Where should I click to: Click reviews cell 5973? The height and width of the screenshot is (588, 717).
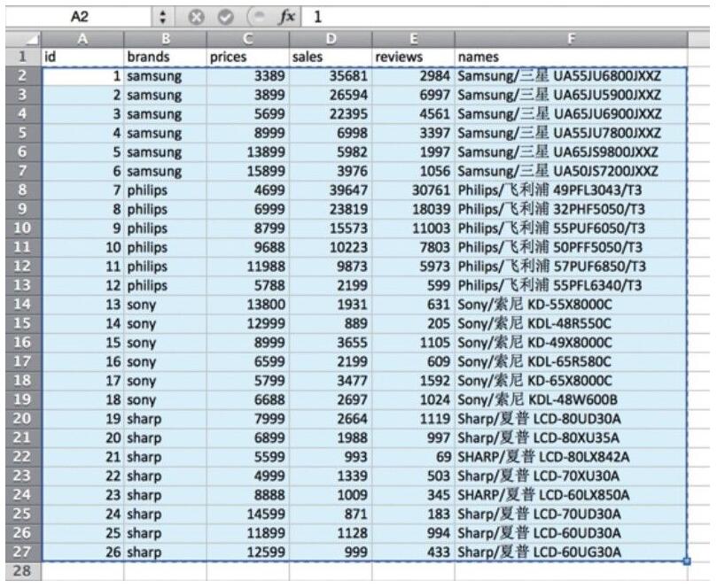[x=413, y=267]
